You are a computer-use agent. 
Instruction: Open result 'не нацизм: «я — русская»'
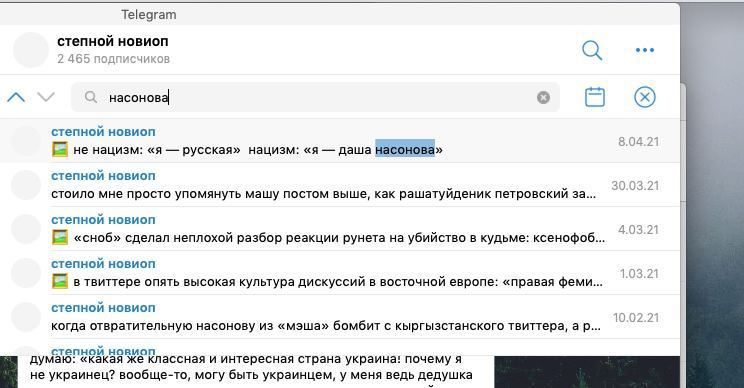click(x=340, y=141)
